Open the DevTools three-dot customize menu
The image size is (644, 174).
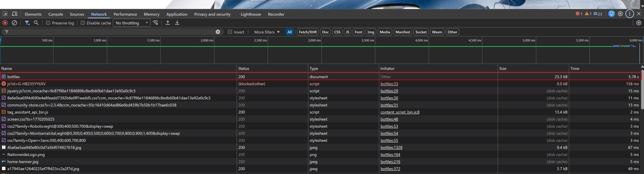(x=630, y=14)
